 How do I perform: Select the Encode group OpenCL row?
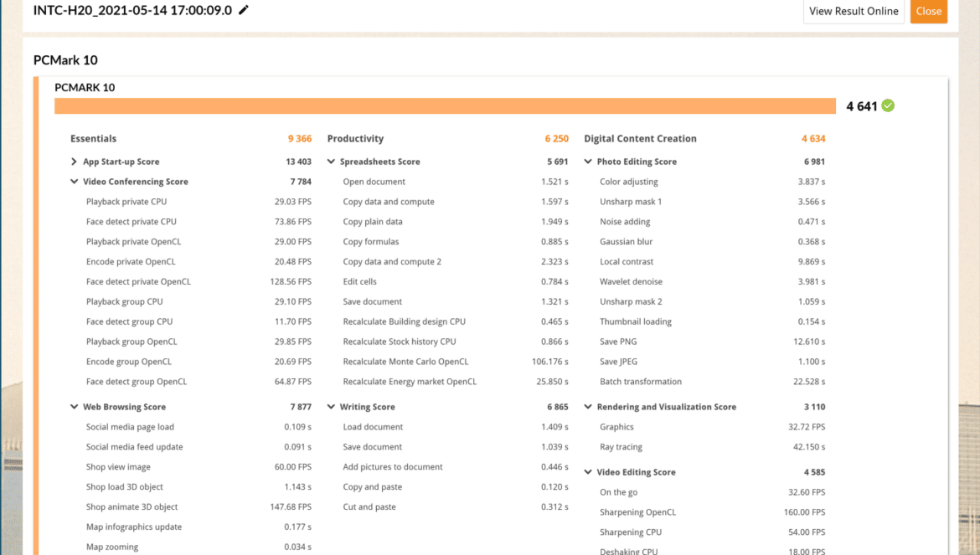199,362
